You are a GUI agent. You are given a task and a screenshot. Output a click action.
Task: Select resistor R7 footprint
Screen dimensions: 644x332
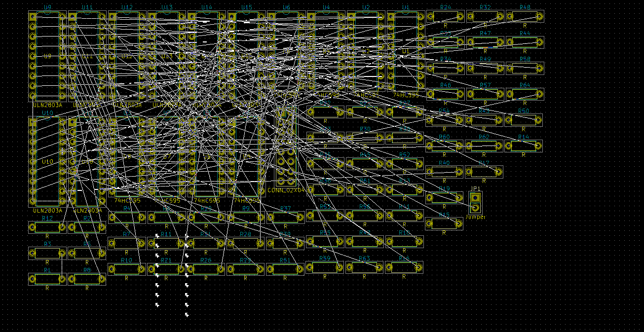coord(127,243)
